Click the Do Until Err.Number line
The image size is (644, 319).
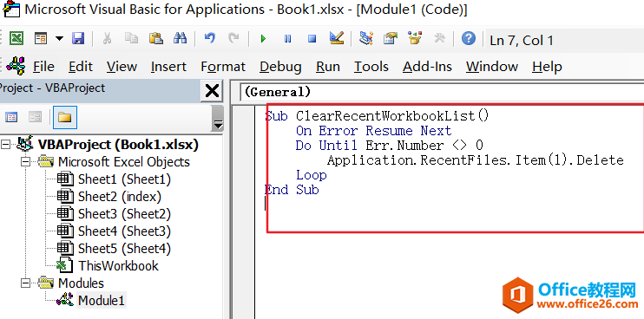coord(389,146)
